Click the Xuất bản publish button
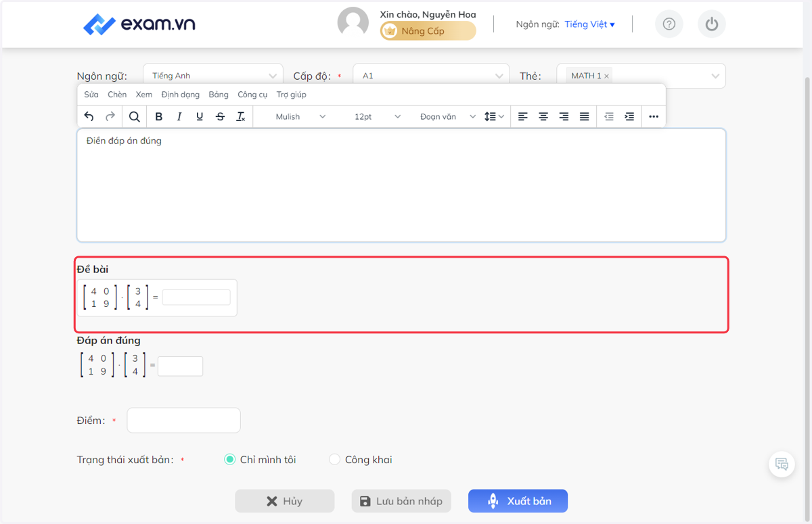The image size is (812, 524). click(518, 501)
